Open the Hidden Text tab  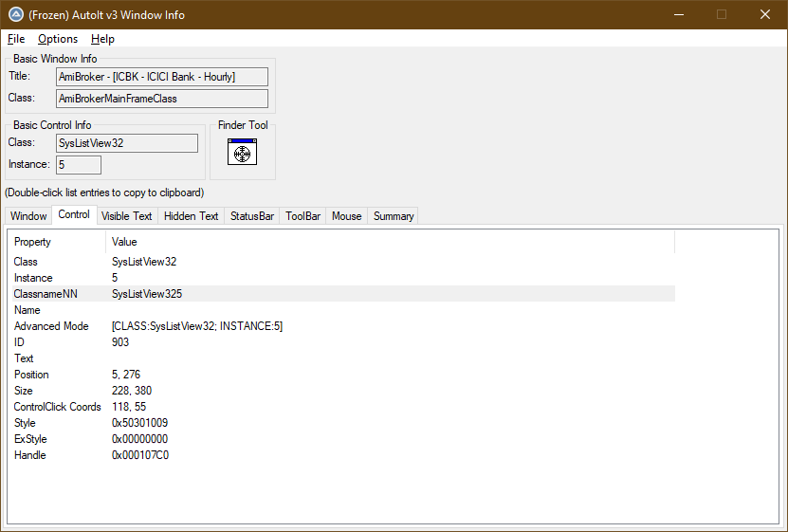pyautogui.click(x=191, y=216)
